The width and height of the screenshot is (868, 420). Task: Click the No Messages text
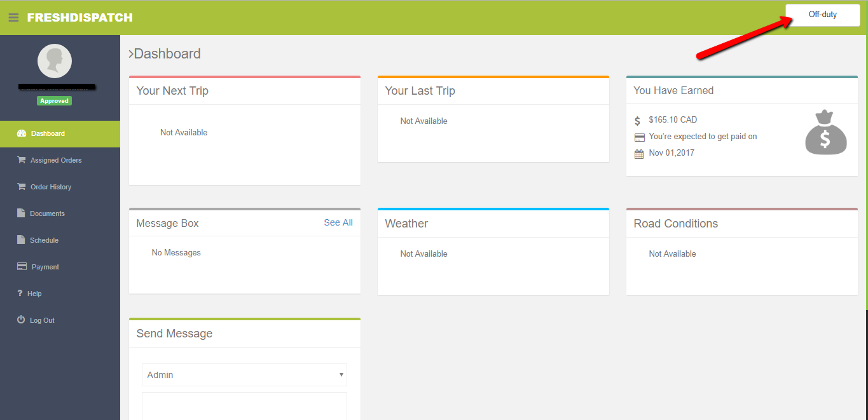176,252
